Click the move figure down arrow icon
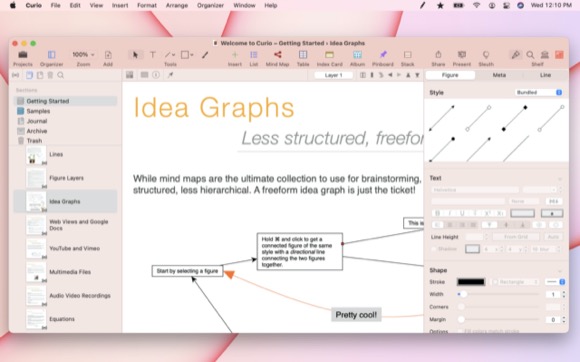 (x=417, y=75)
